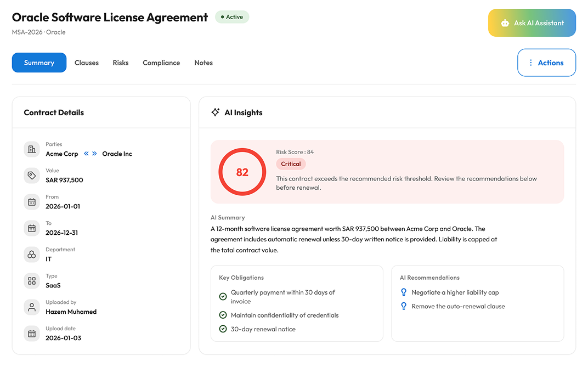Click the Risk Score : 84 label
Screen dimensions: 588x367
[x=295, y=152]
